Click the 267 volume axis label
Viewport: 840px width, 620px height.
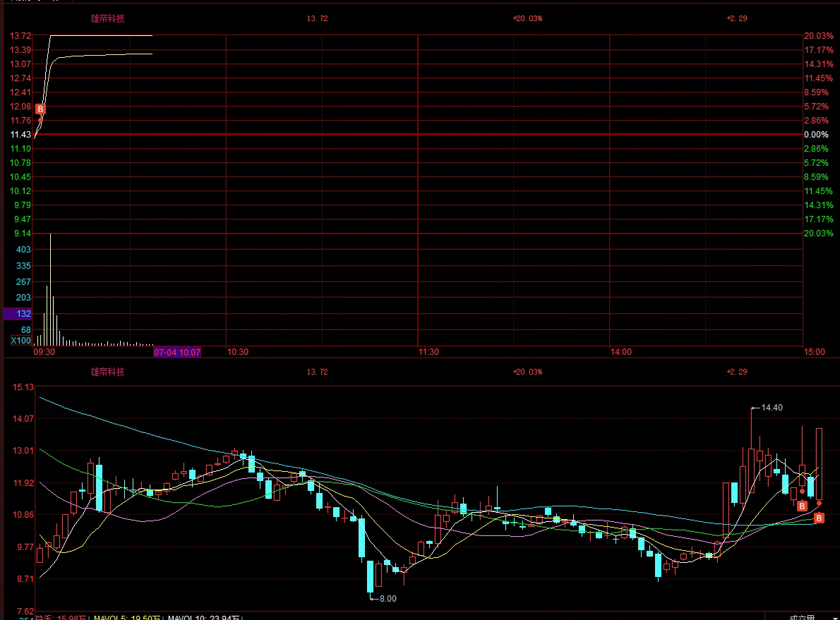click(23, 281)
